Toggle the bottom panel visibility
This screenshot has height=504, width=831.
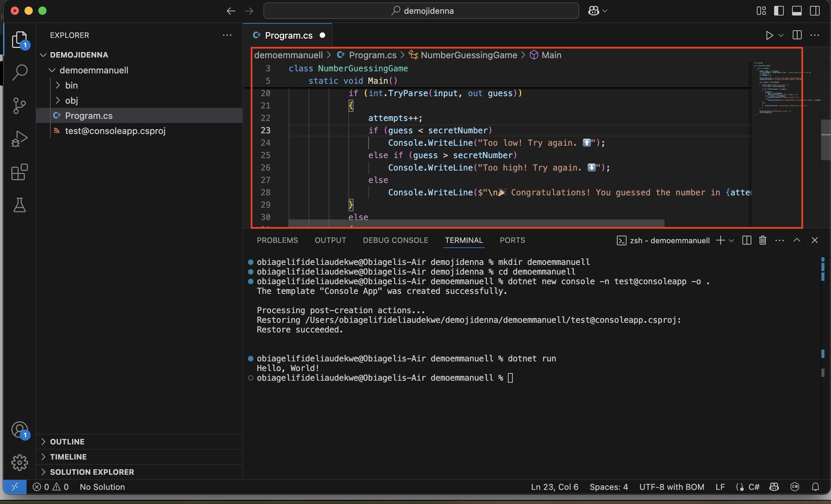[797, 11]
